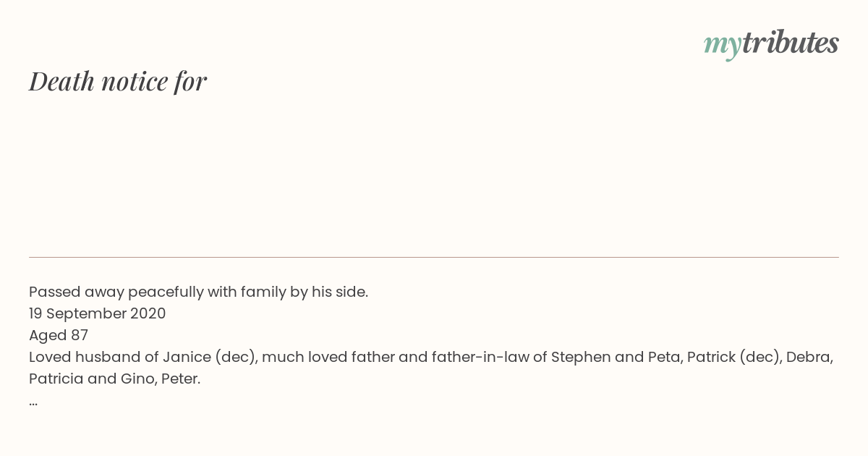This screenshot has height=456, width=868.
Task: Click the word "Death" in the heading
Action: click(62, 81)
